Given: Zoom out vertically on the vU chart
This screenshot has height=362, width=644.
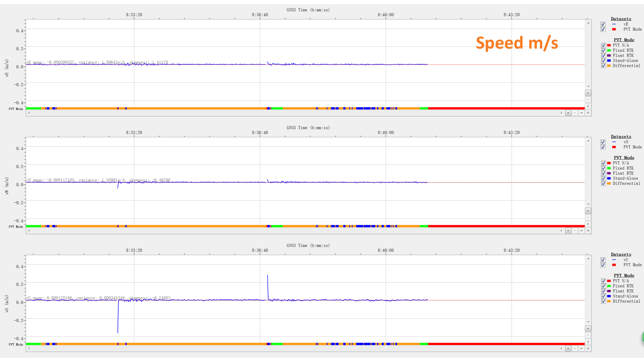Looking at the screenshot, I should coord(588,335).
